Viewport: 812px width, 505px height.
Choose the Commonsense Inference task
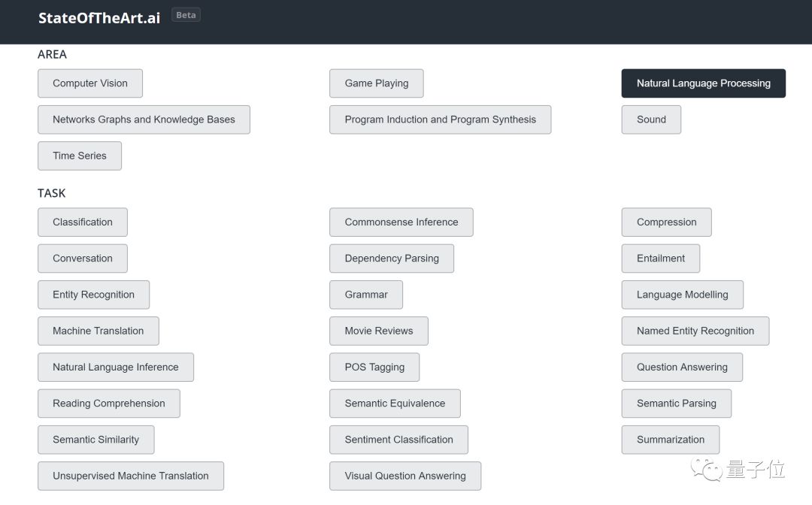401,222
